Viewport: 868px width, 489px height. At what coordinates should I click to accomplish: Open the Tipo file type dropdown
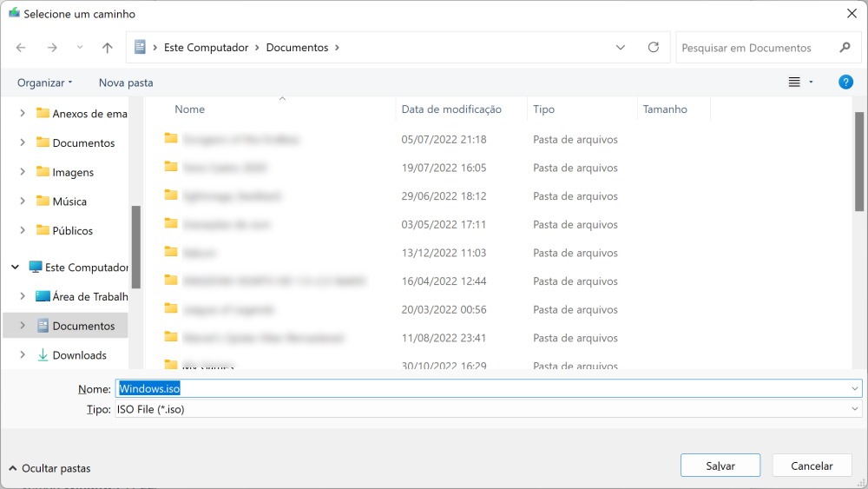click(x=855, y=409)
